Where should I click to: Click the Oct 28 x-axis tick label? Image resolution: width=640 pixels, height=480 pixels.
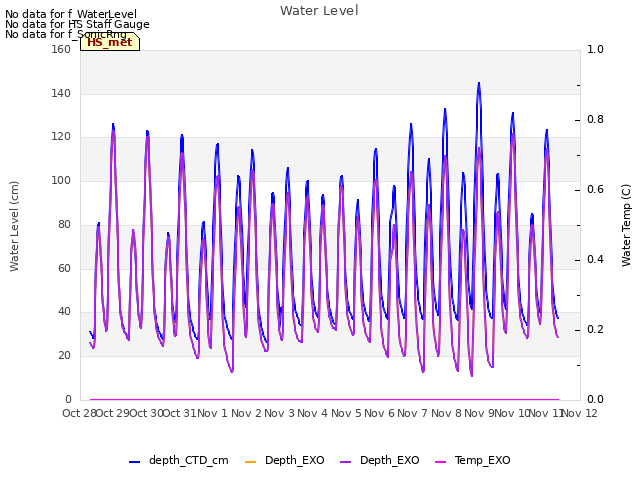(x=79, y=413)
